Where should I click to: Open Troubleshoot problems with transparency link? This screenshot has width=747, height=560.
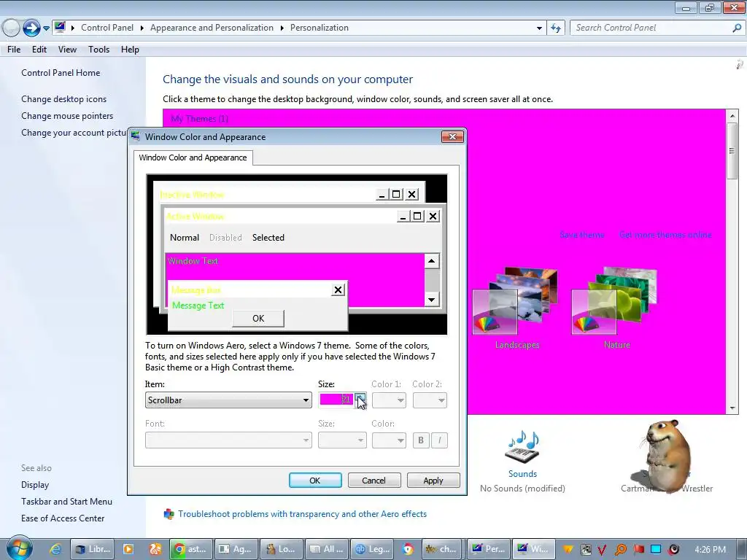(302, 514)
